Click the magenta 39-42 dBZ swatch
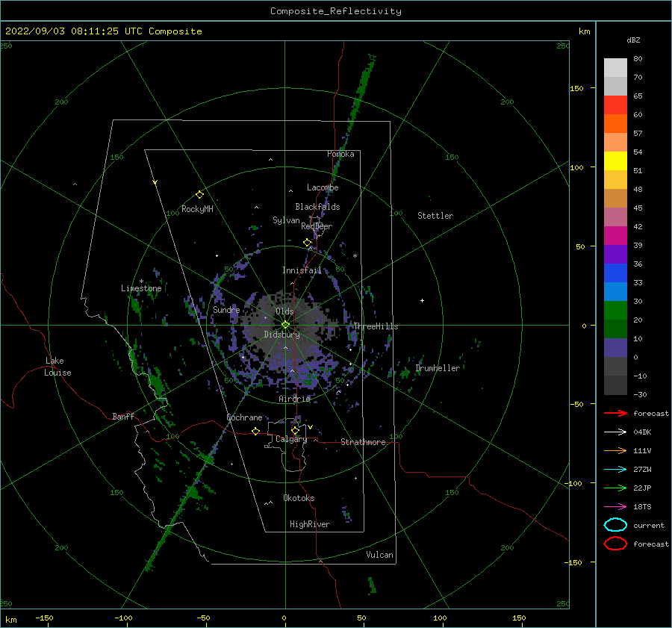Viewport: 672px width, 628px height. point(615,235)
